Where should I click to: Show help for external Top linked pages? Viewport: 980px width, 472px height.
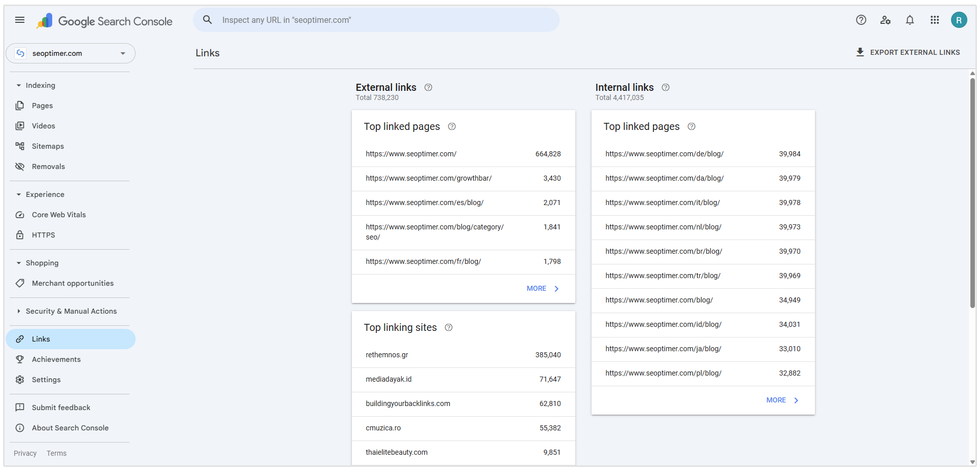(x=452, y=126)
